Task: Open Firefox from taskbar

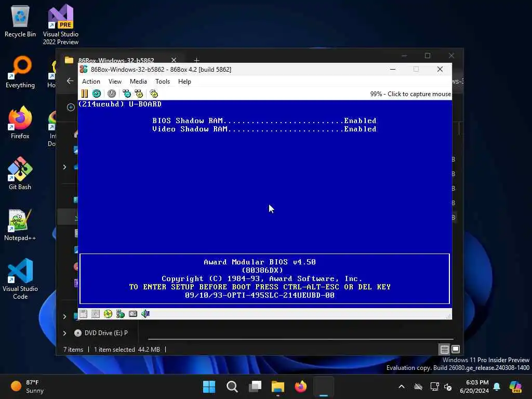Action: click(x=301, y=387)
